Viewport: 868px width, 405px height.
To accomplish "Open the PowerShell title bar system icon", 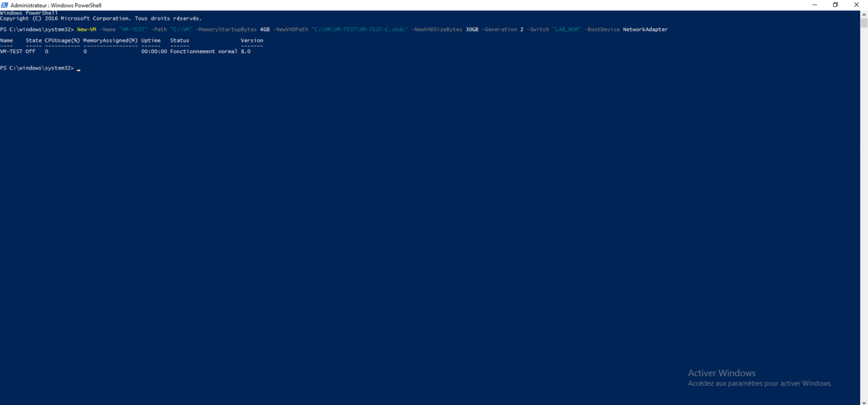I will [5, 5].
